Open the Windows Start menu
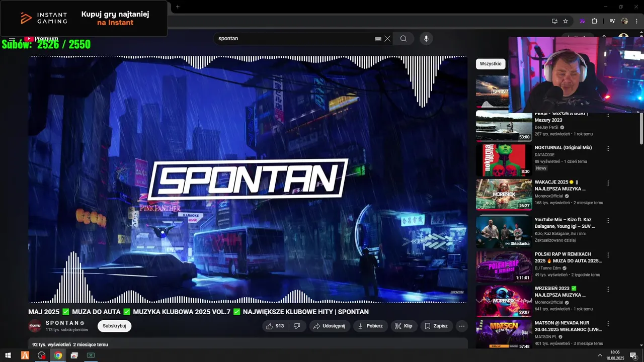Image resolution: width=644 pixels, height=362 pixels. tap(8, 355)
